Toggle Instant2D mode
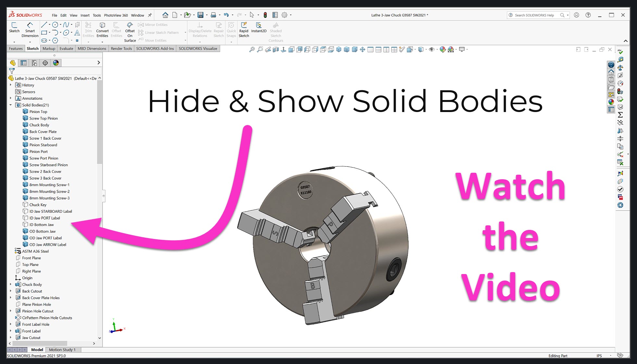This screenshot has height=364, width=637. click(x=259, y=28)
